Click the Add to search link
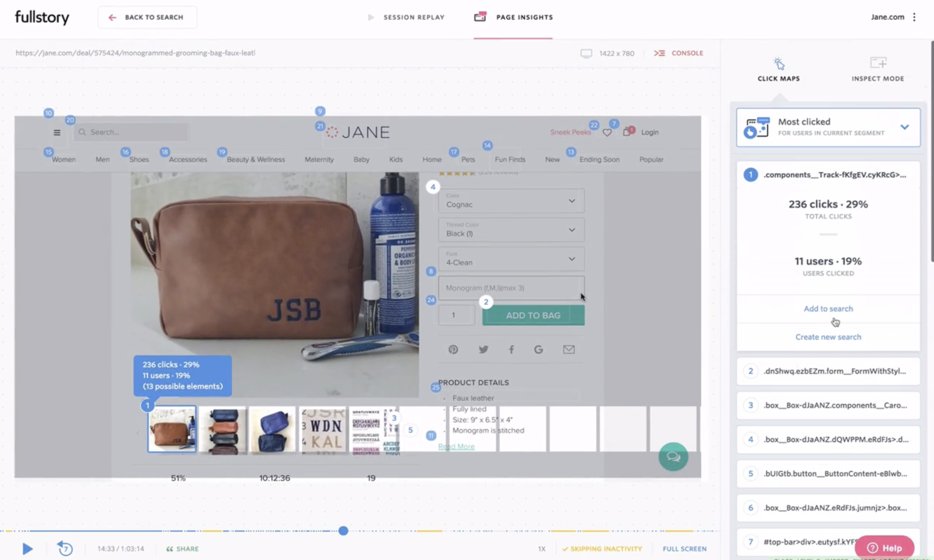Viewport: 934px width, 560px height. [828, 309]
